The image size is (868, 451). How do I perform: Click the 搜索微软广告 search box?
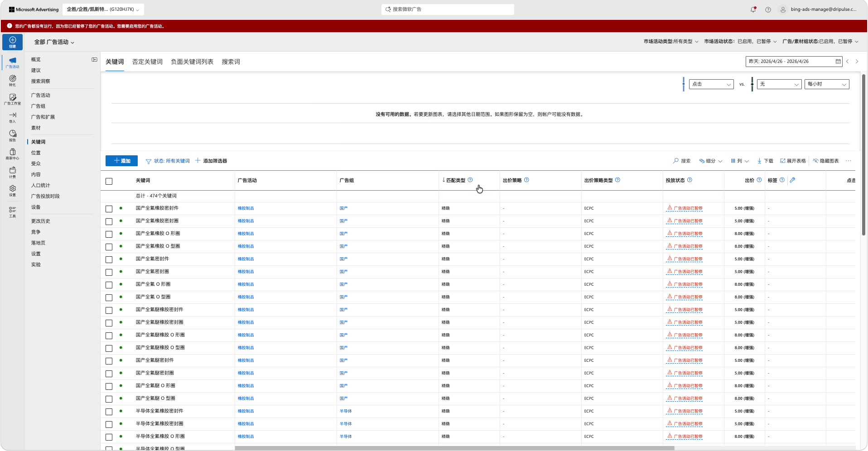[x=448, y=10]
